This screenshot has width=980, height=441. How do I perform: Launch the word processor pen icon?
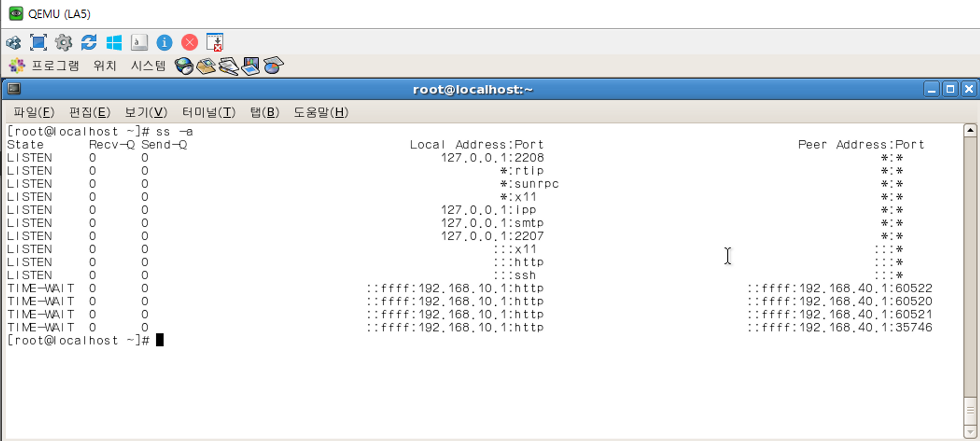tap(228, 66)
